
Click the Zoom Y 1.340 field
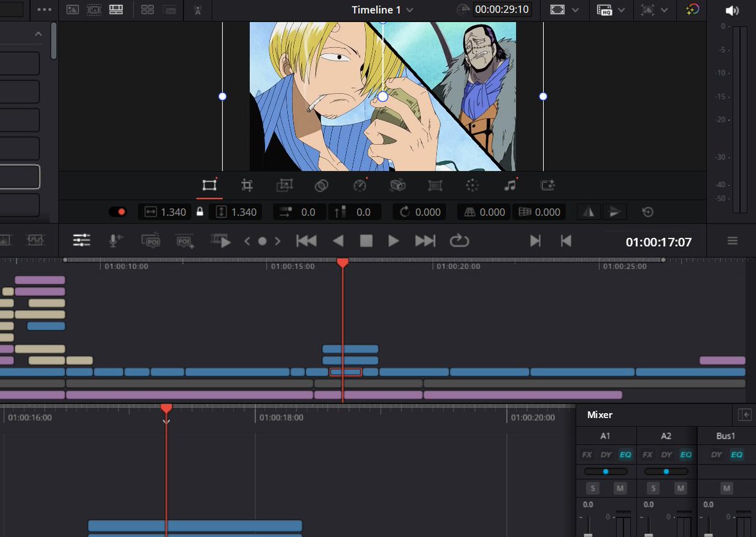click(x=236, y=212)
